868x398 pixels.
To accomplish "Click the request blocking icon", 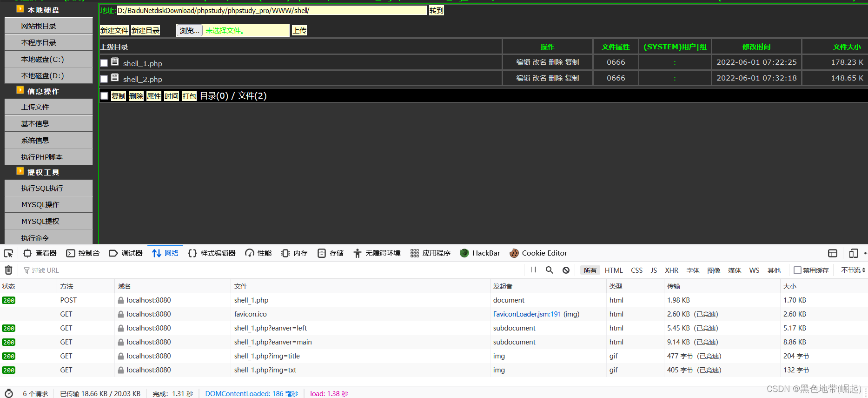I will [x=566, y=270].
